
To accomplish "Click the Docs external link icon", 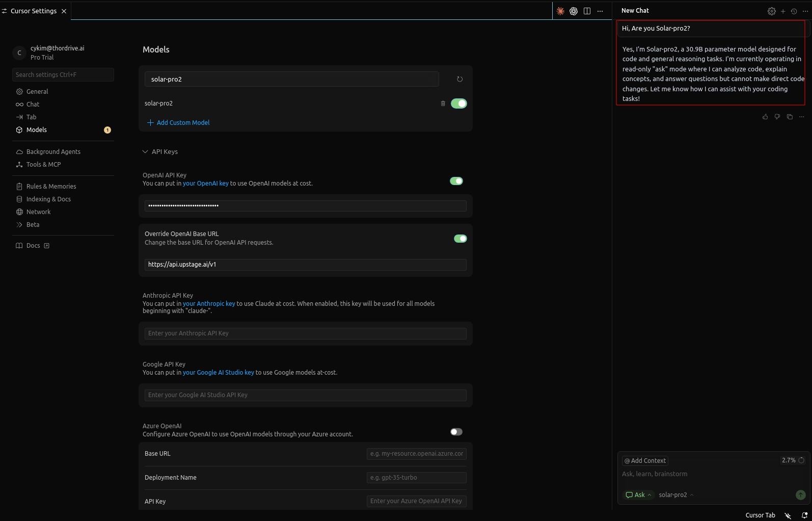I will click(47, 246).
